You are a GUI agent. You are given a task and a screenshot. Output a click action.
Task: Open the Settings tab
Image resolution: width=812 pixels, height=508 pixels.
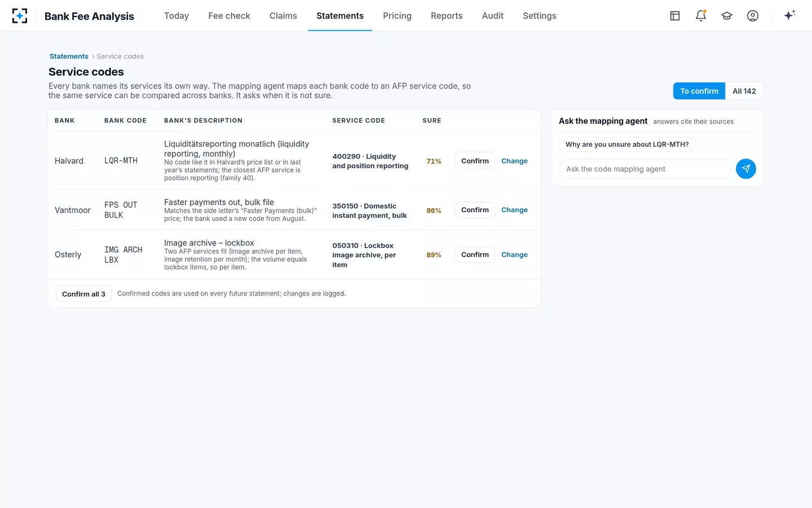(x=540, y=16)
